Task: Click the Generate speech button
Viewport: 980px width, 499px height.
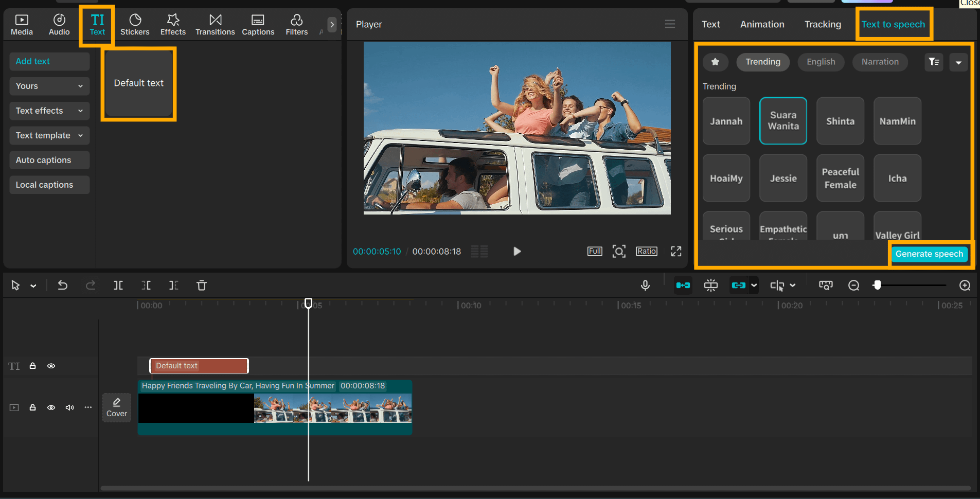Action: coord(929,254)
